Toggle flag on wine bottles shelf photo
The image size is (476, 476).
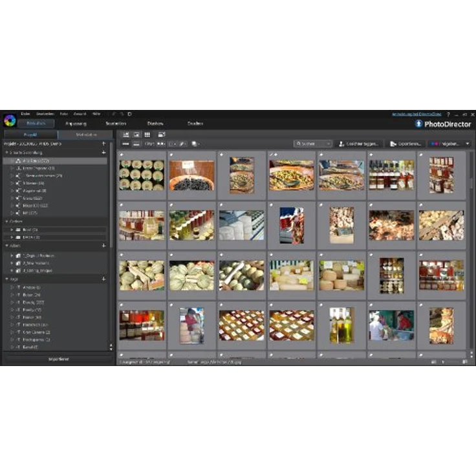click(371, 155)
